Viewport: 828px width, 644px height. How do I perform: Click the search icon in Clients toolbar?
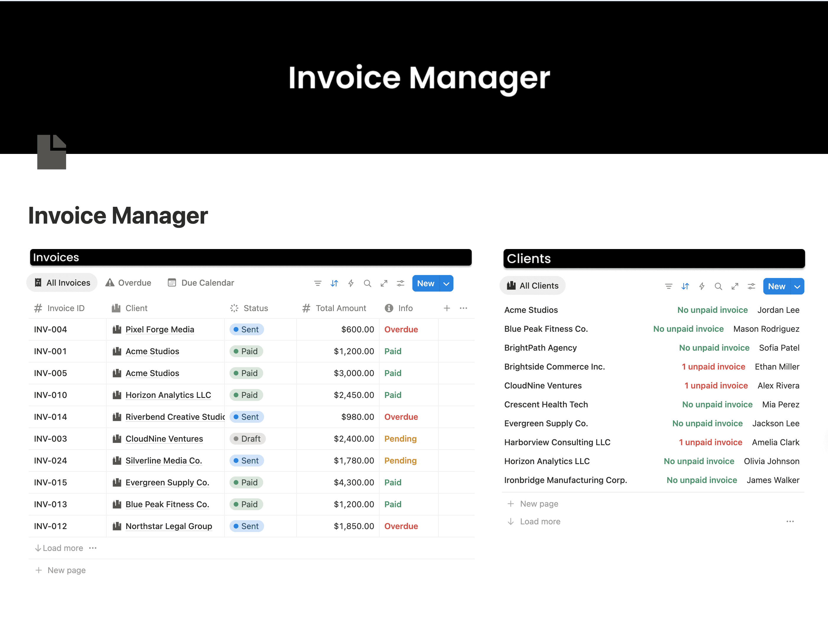(x=718, y=286)
